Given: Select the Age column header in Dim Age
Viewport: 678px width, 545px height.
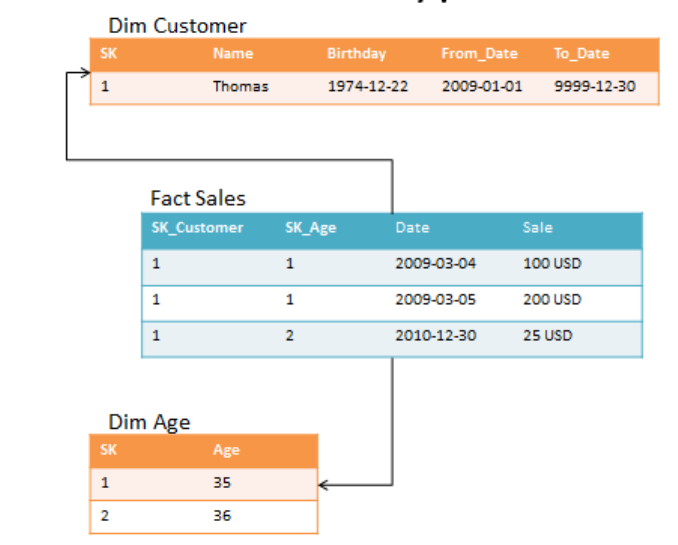Looking at the screenshot, I should point(226,450).
